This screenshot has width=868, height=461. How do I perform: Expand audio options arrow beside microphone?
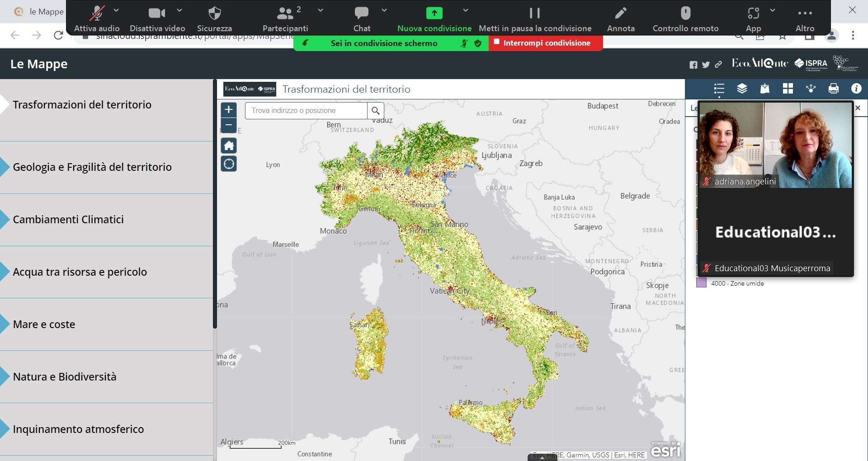[116, 10]
